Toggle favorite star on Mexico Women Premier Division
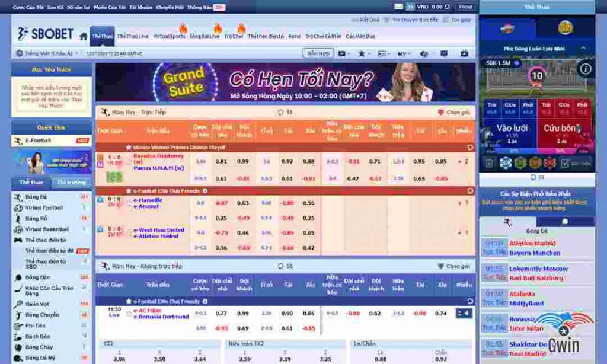 (x=129, y=147)
